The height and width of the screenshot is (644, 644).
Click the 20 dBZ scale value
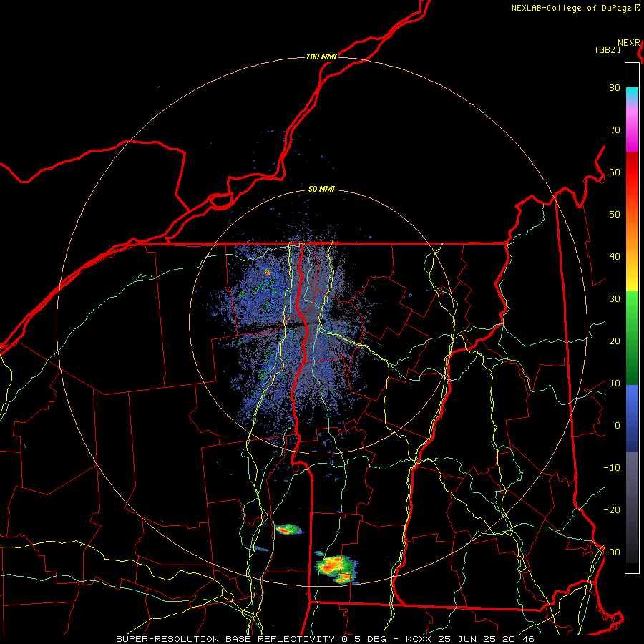pyautogui.click(x=615, y=341)
